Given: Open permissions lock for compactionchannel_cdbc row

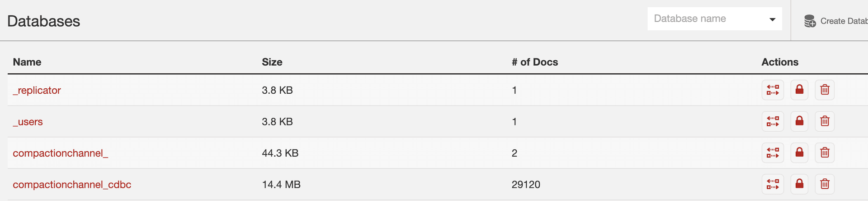Looking at the screenshot, I should tap(799, 184).
